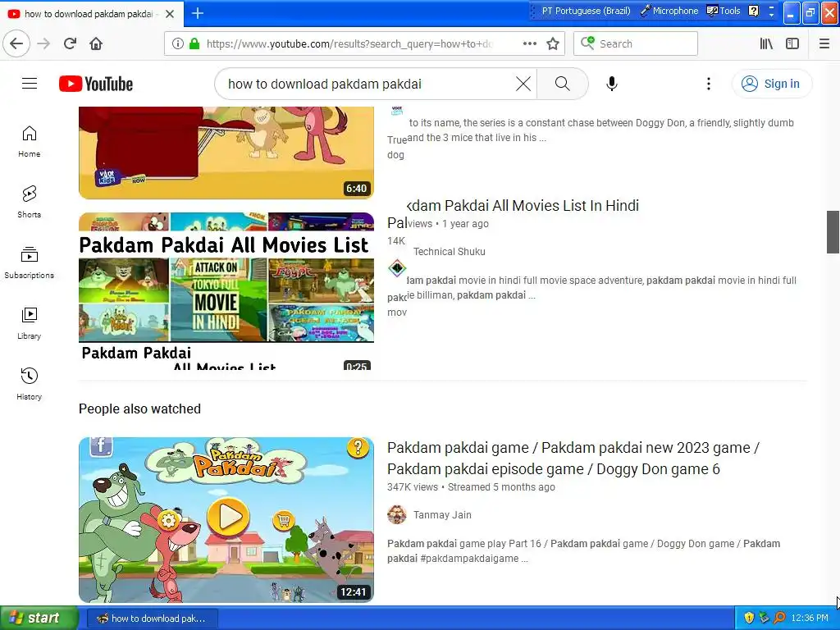Close the 'how to download pakdam pakdai' tab
Image resolution: width=840 pixels, height=630 pixels.
pos(170,14)
